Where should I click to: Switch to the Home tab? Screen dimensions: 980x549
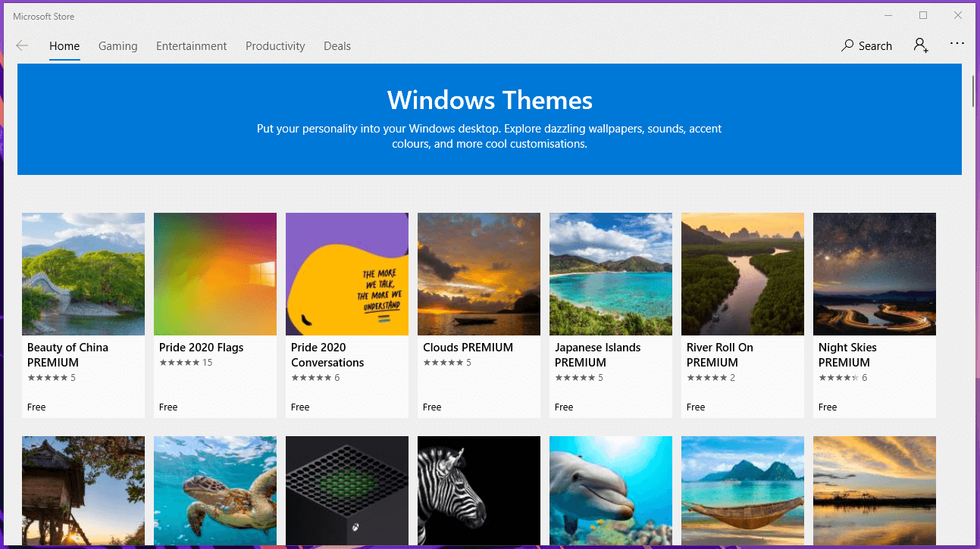click(x=64, y=45)
